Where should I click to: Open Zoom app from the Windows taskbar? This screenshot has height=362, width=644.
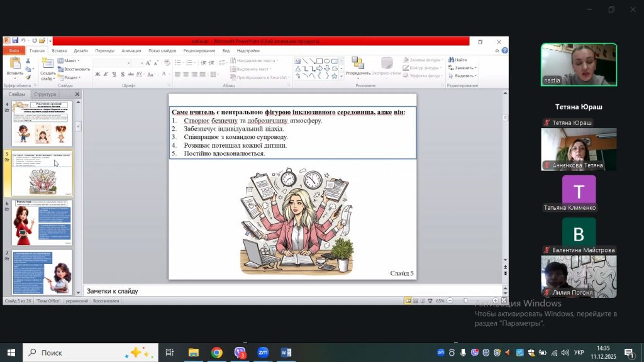263,353
